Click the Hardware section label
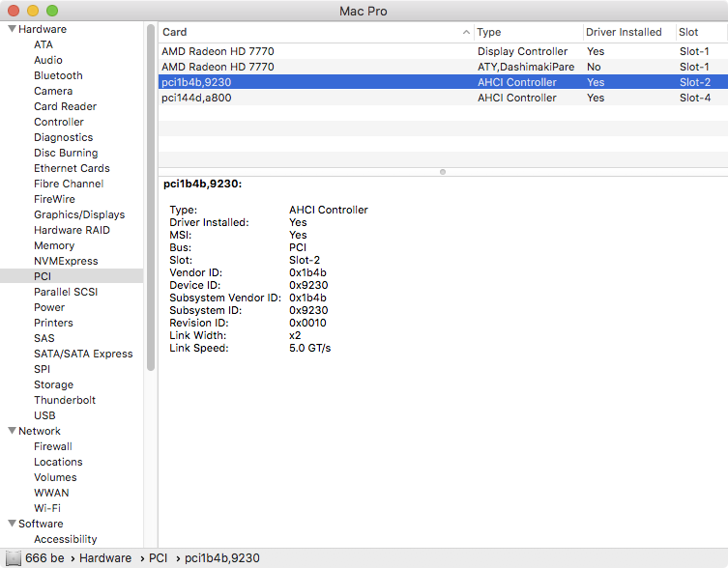The height and width of the screenshot is (568, 728). [43, 29]
